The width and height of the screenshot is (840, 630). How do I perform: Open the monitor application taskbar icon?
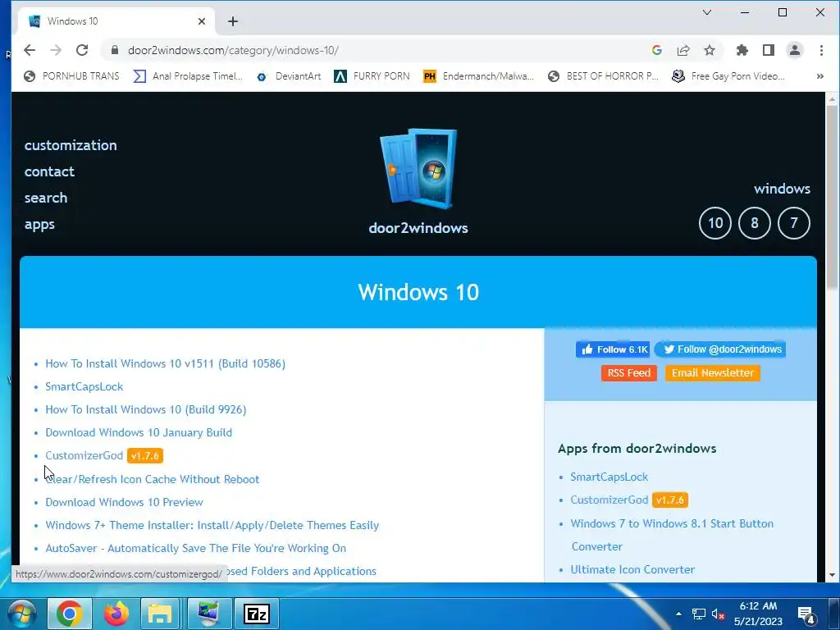(208, 614)
